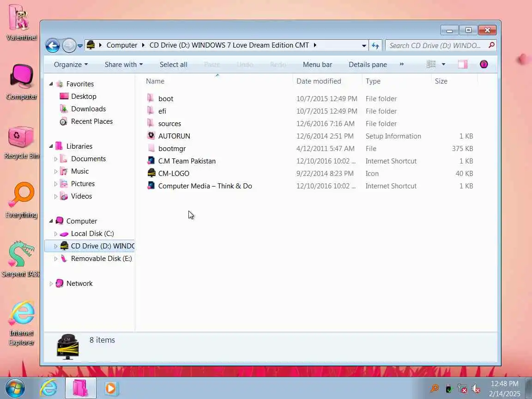The width and height of the screenshot is (532, 399).
Task: Launch Windows Media Player from taskbar
Action: click(111, 388)
